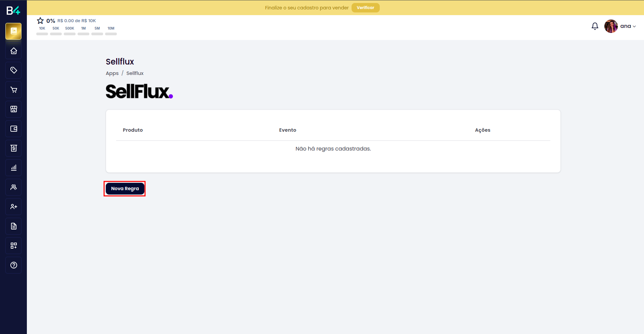
Task: Click the Evento column header
Action: [x=288, y=130]
